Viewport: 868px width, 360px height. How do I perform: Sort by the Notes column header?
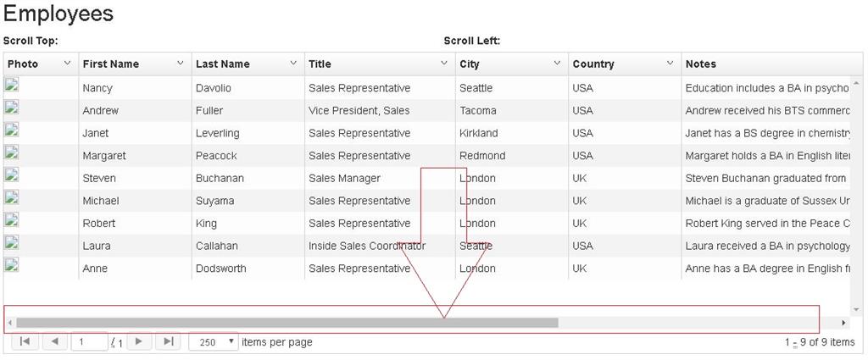tap(701, 64)
